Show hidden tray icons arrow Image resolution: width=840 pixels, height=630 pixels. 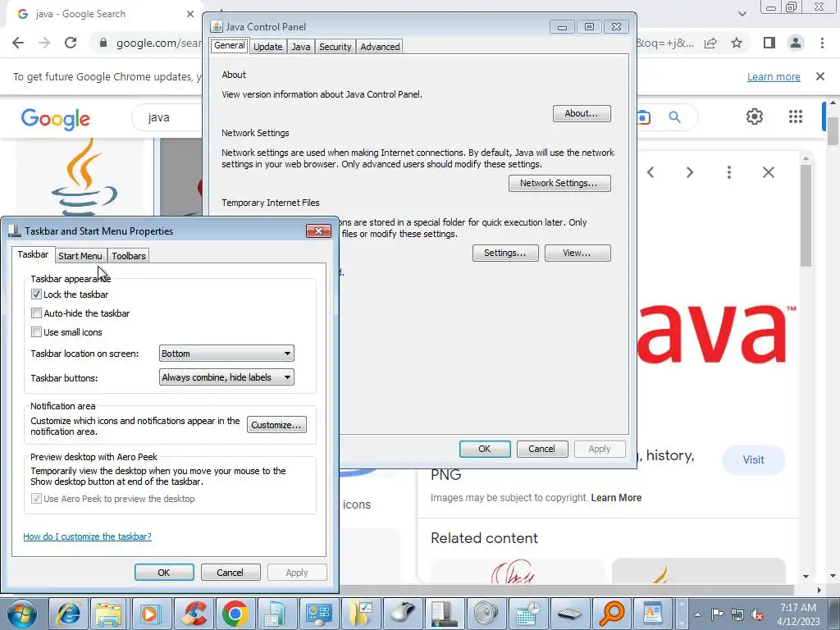point(697,614)
